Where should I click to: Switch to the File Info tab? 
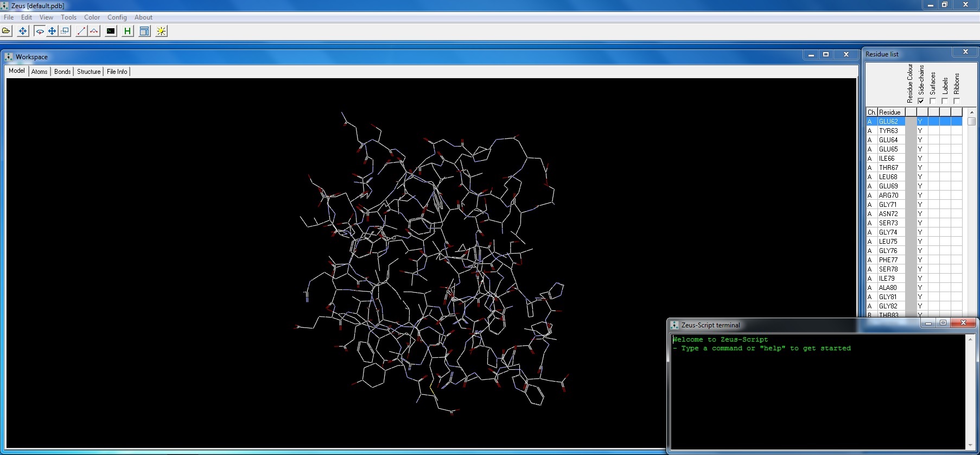117,72
